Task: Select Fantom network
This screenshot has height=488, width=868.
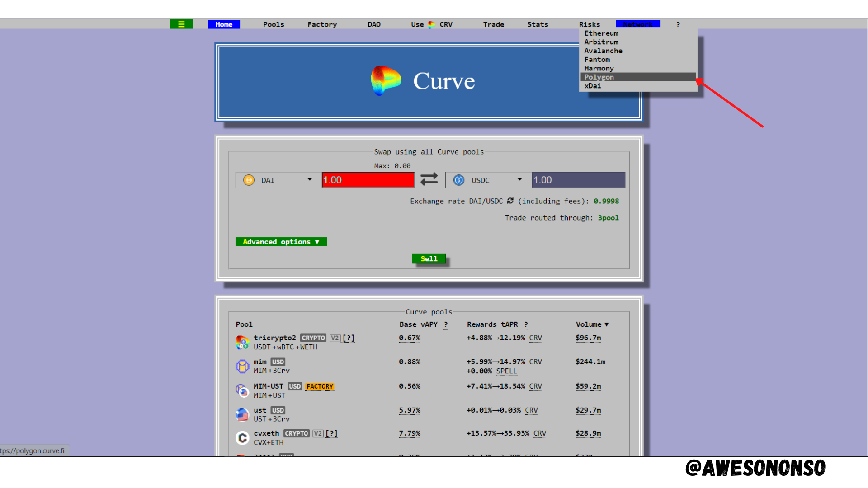Action: [638, 60]
